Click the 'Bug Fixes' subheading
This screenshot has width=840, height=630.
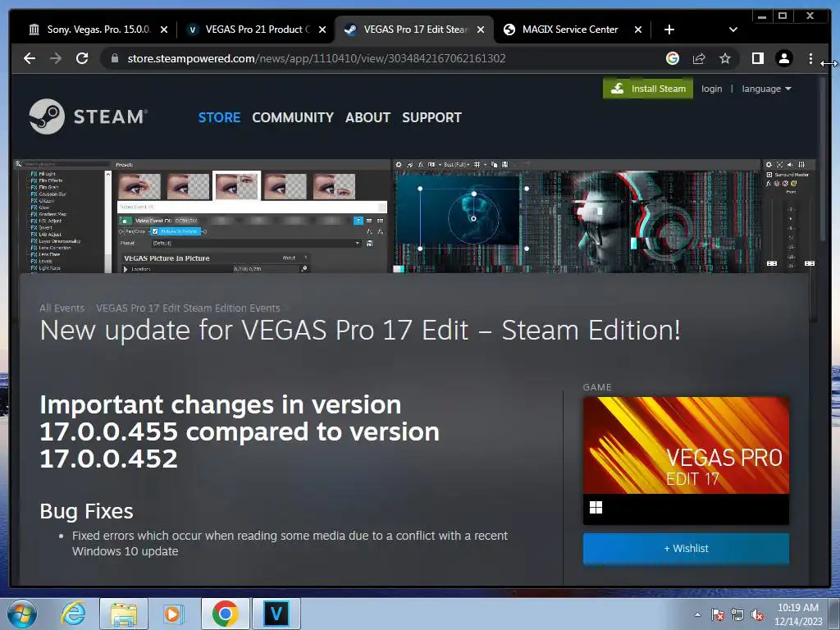tap(86, 511)
